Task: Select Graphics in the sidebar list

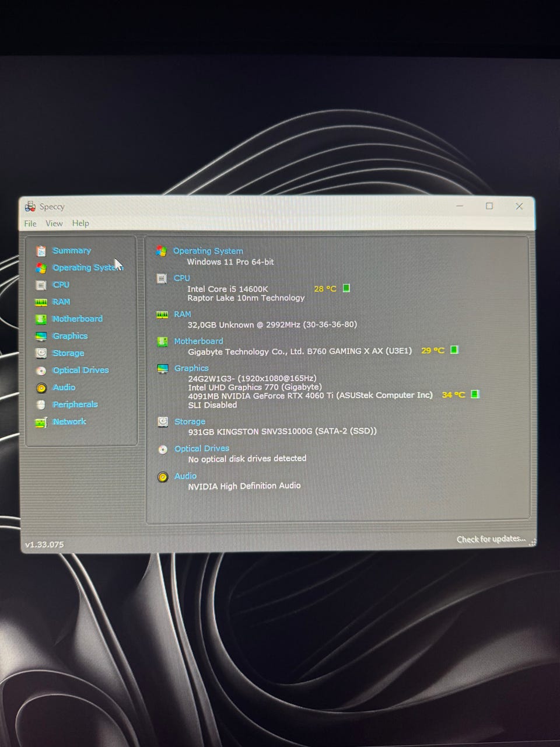Action: [x=70, y=336]
